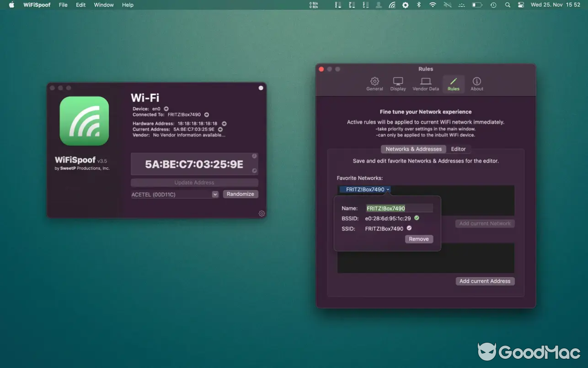Click the green checkmark next to BSSID

(x=417, y=218)
